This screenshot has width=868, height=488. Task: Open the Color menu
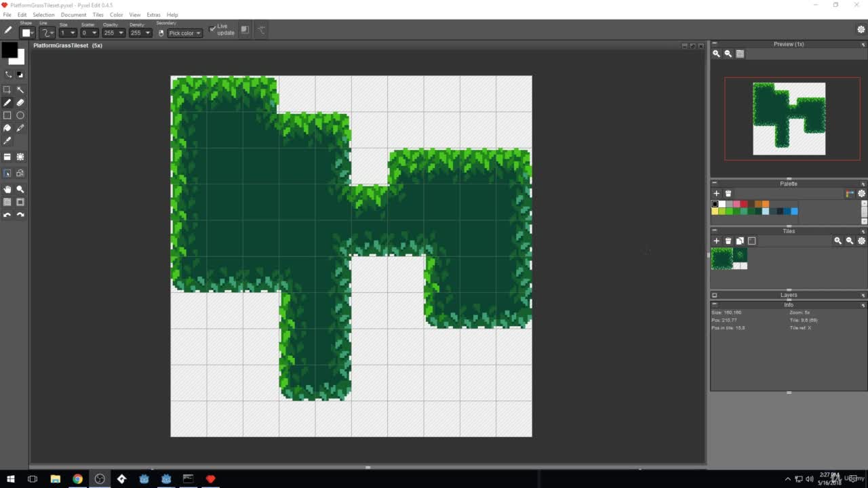point(117,14)
